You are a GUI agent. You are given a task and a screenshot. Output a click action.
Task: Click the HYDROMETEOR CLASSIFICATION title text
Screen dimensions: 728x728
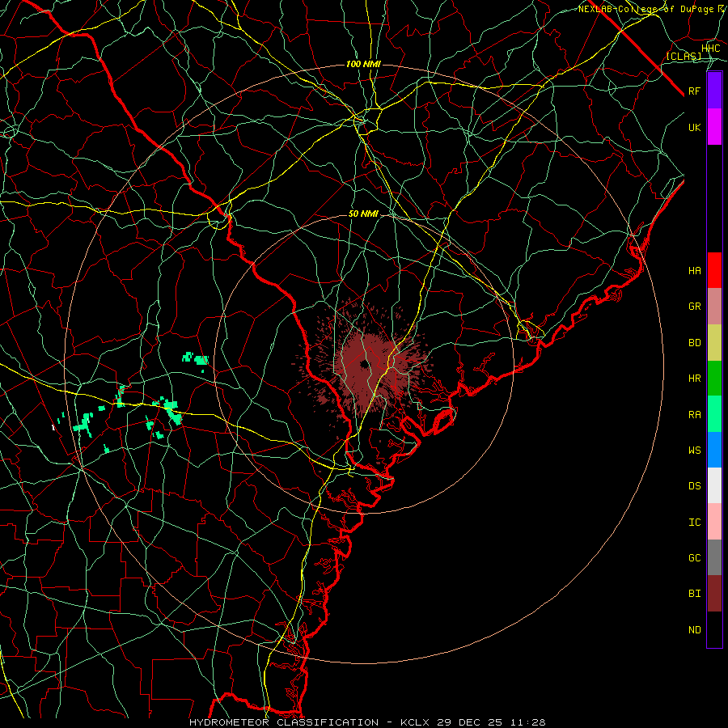(284, 722)
